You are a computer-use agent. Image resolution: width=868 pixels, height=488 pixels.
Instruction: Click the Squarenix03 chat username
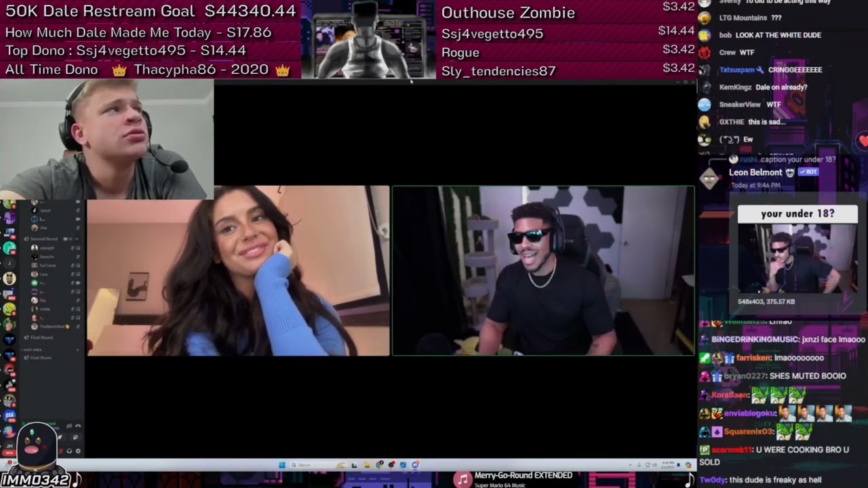pyautogui.click(x=748, y=431)
